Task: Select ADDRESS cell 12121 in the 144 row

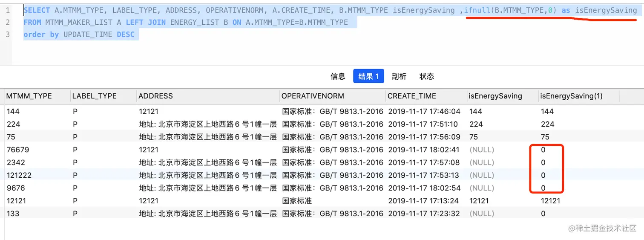Action: (x=149, y=111)
